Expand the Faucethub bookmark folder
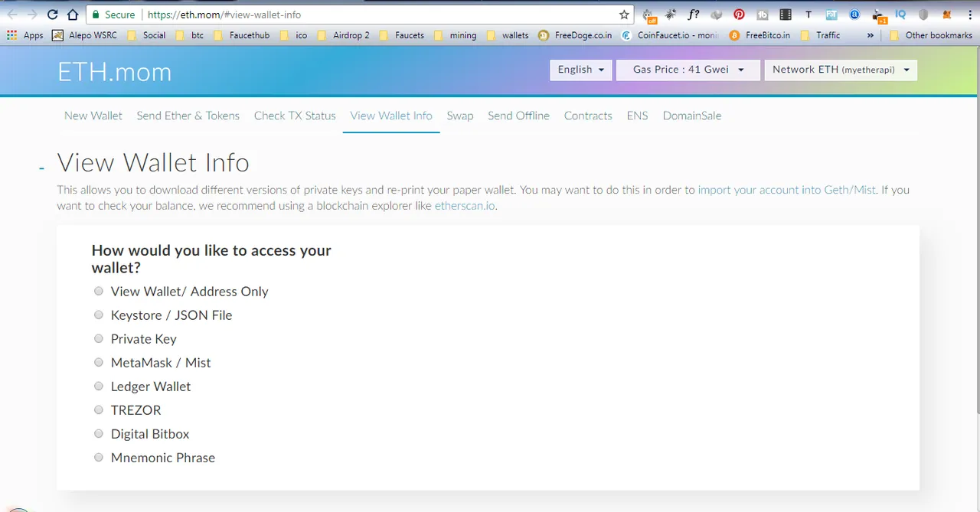 (242, 35)
